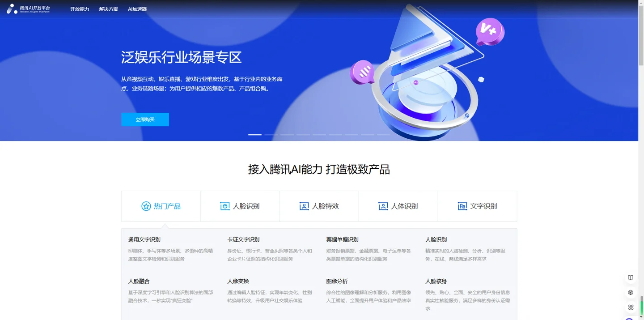Switch to the 人脸特效 tab
The height and width of the screenshot is (320, 644).
(x=319, y=206)
